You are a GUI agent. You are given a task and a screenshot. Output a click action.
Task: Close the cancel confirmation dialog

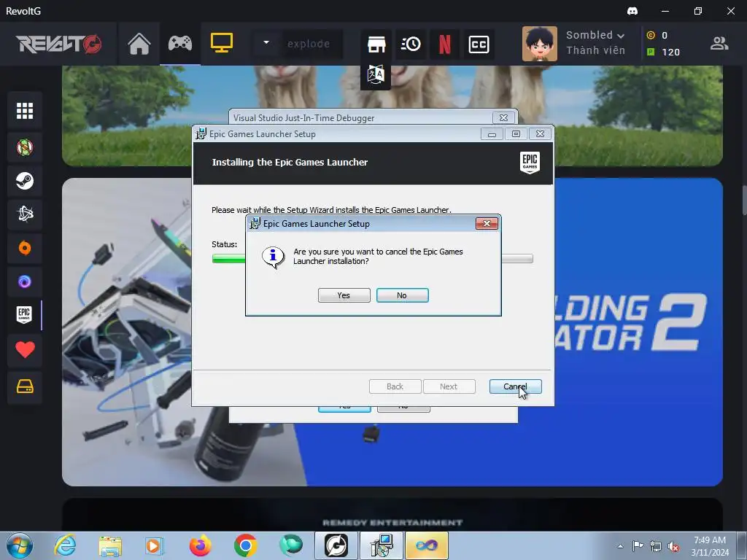tap(487, 223)
